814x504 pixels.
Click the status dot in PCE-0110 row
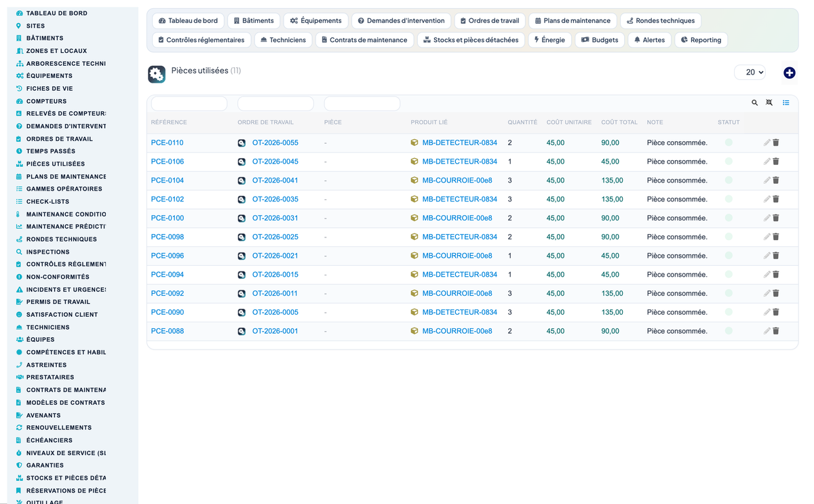point(729,142)
